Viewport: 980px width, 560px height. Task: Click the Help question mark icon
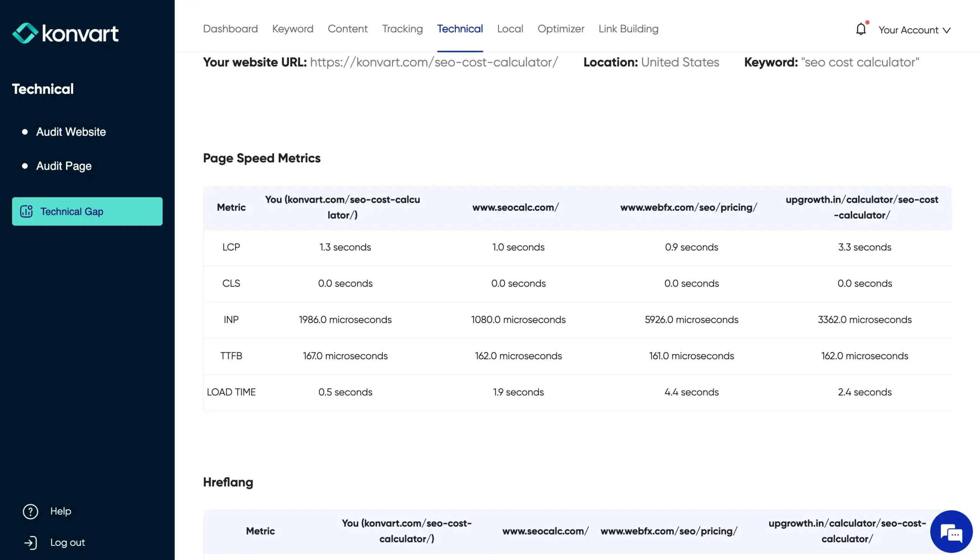(x=30, y=511)
